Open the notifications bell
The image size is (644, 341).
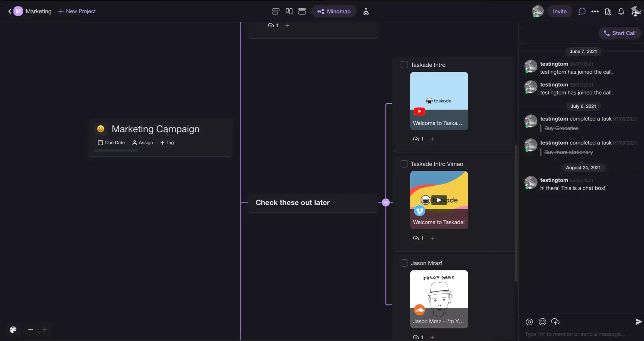click(621, 11)
